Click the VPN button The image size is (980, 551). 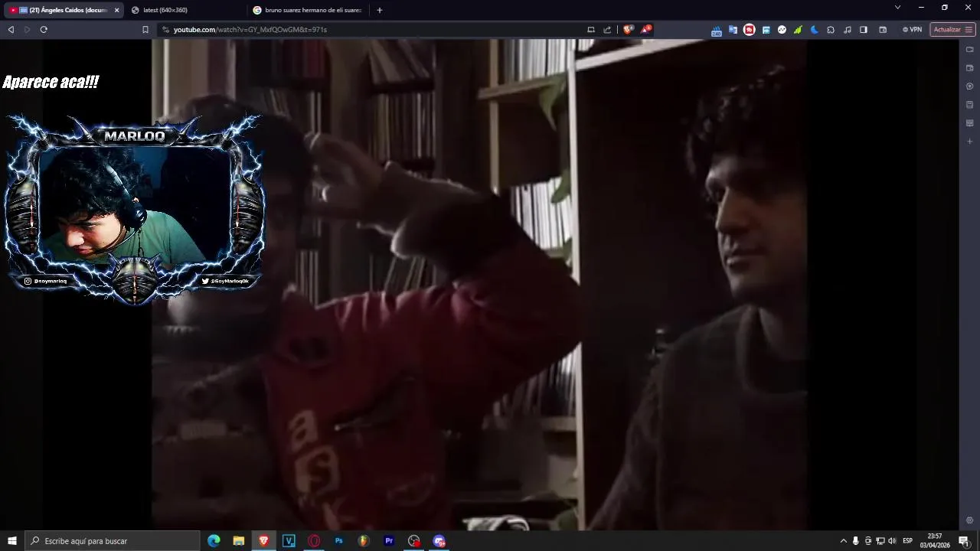[x=912, y=29]
